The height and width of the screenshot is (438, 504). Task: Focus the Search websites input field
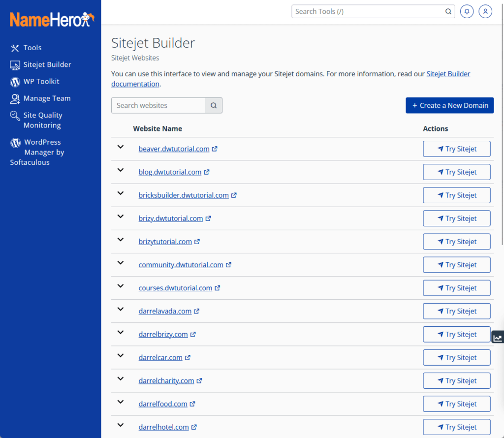coord(158,105)
